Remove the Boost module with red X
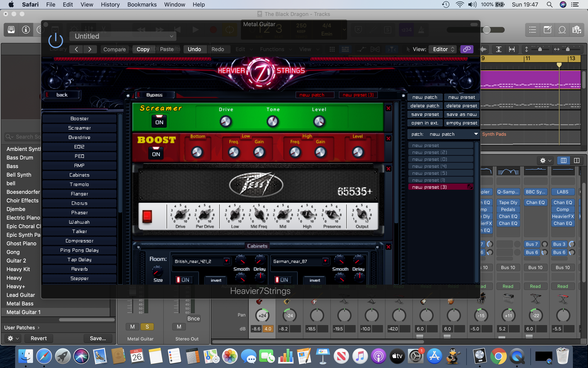588x368 pixels. click(389, 138)
